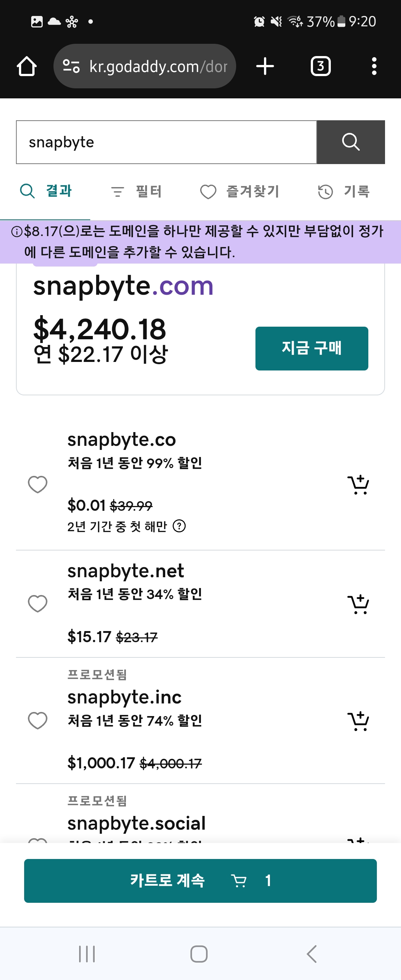Open the 필터 filter options
The width and height of the screenshot is (401, 980).
pos(137,191)
